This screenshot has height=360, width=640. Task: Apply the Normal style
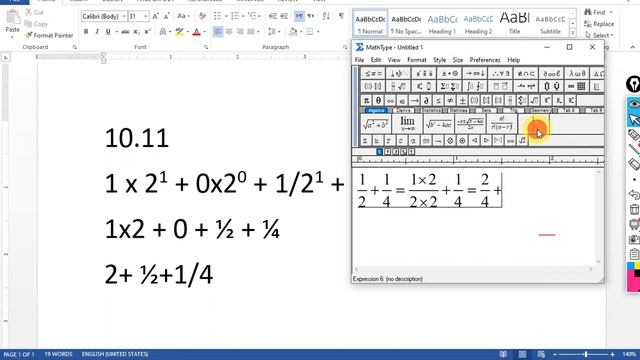pyautogui.click(x=370, y=24)
